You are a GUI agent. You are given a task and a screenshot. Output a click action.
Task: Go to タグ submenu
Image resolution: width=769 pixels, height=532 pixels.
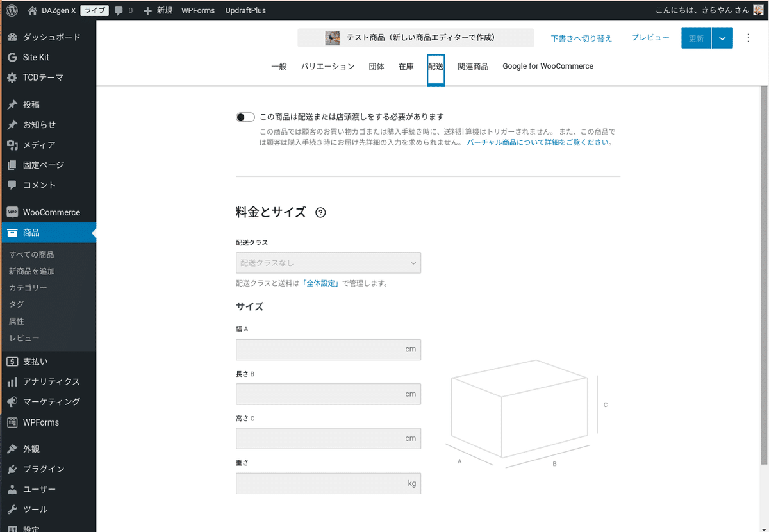tap(17, 304)
